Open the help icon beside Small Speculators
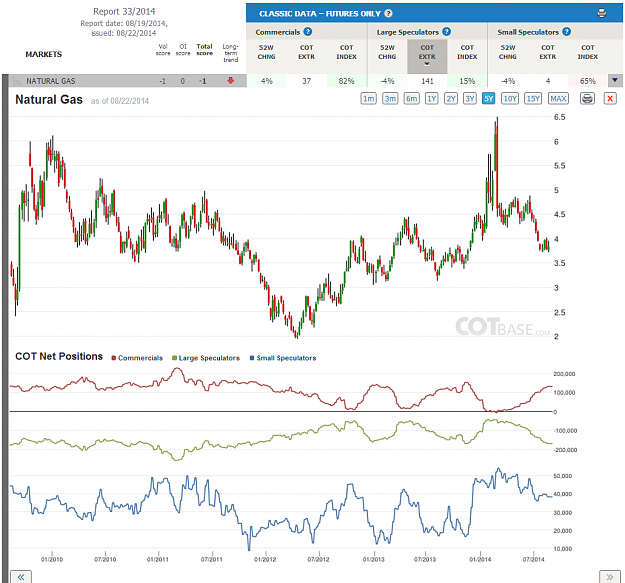Screen dimensions: 625x583 click(x=566, y=31)
